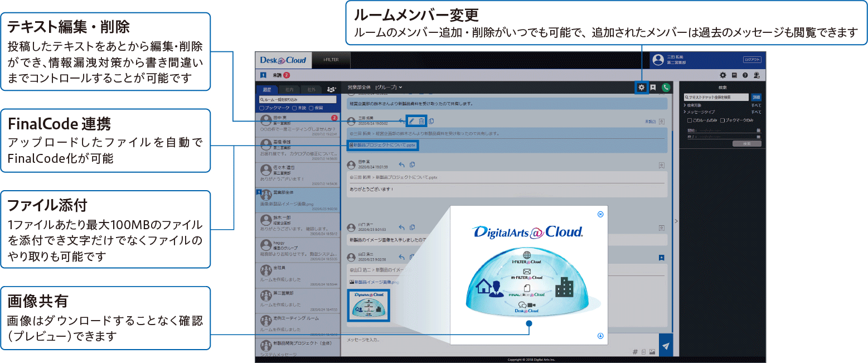Click the notes icon beside top settings gear
Viewport: 868px width, 363px height.
coord(734,75)
